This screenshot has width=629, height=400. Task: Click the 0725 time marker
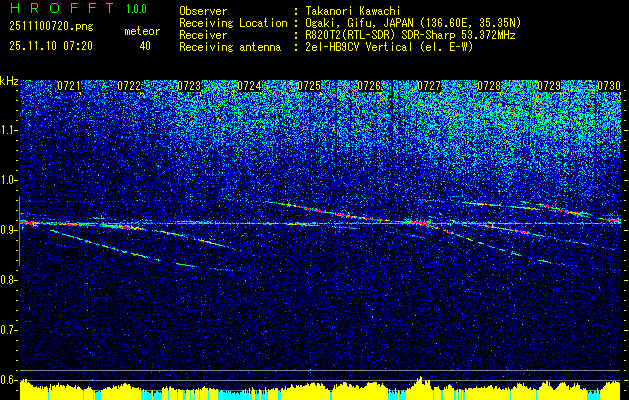(x=309, y=86)
